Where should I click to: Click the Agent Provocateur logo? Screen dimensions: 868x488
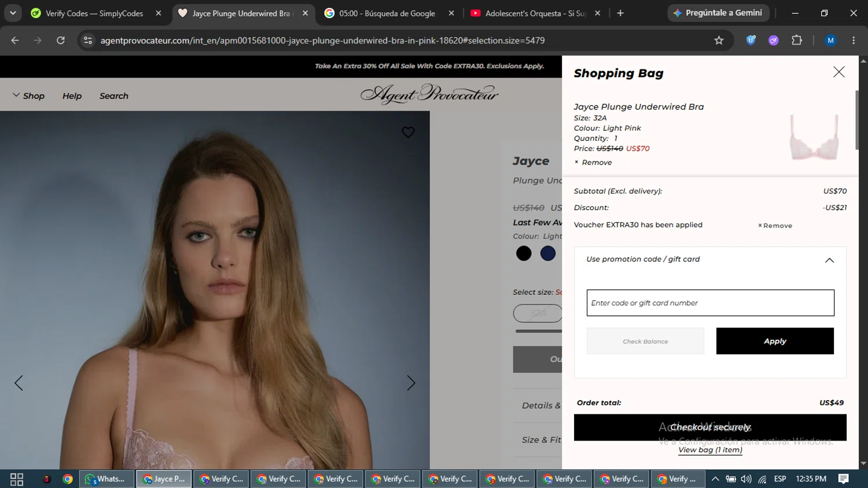(429, 94)
